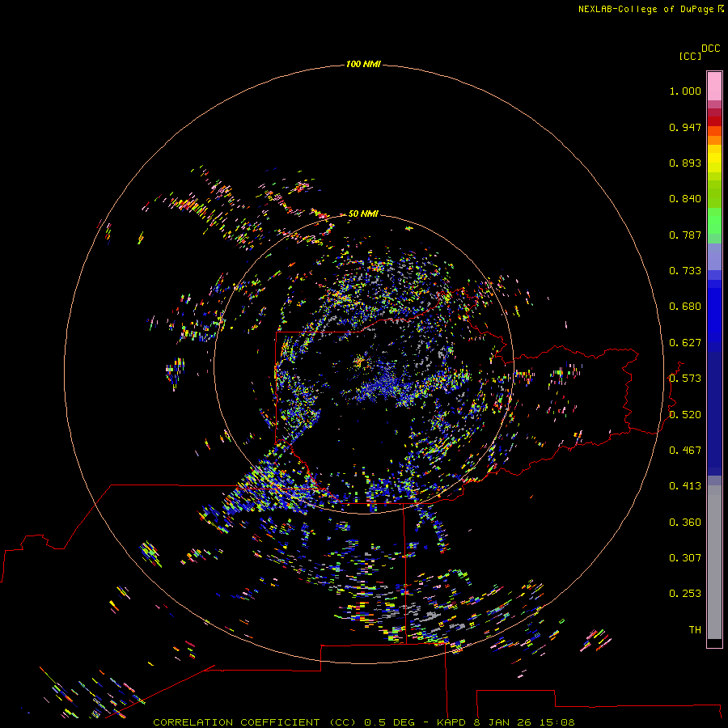Click the 0.307 legend value
The image size is (728, 728).
[685, 558]
